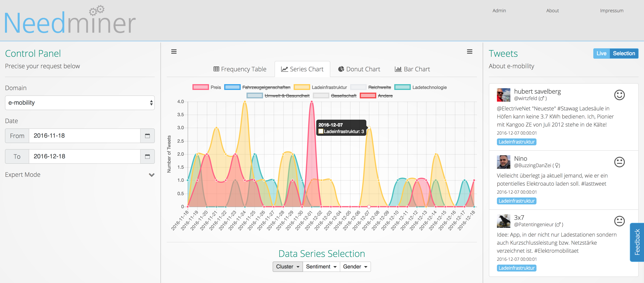Screen dimensions: 644x283
Task: Click the neutral face on Nino's tweet
Action: tap(619, 162)
